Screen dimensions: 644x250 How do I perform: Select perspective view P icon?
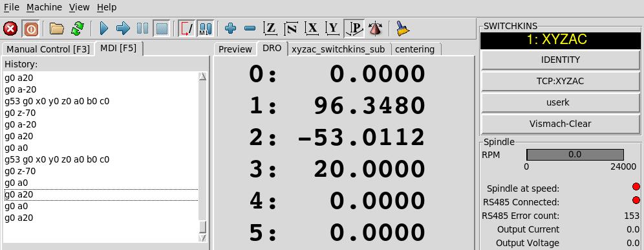tap(354, 28)
